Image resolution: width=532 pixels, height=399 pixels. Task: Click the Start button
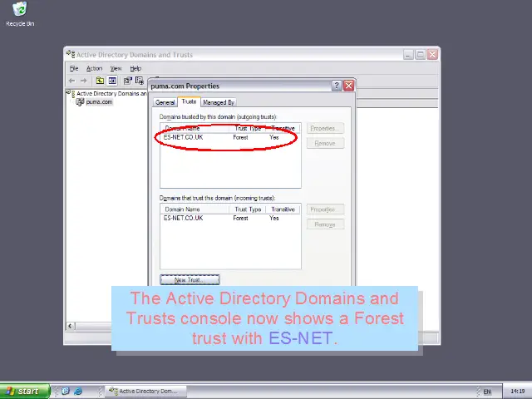pyautogui.click(x=23, y=391)
